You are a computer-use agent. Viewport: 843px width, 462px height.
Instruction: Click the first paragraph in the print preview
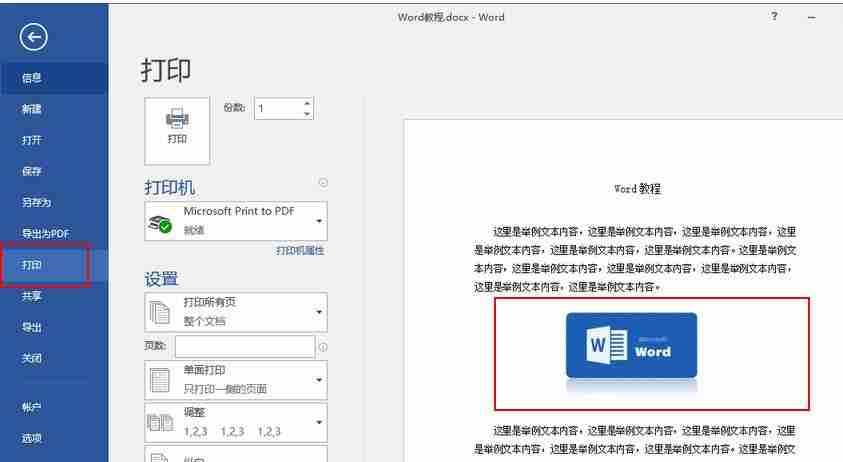point(634,259)
